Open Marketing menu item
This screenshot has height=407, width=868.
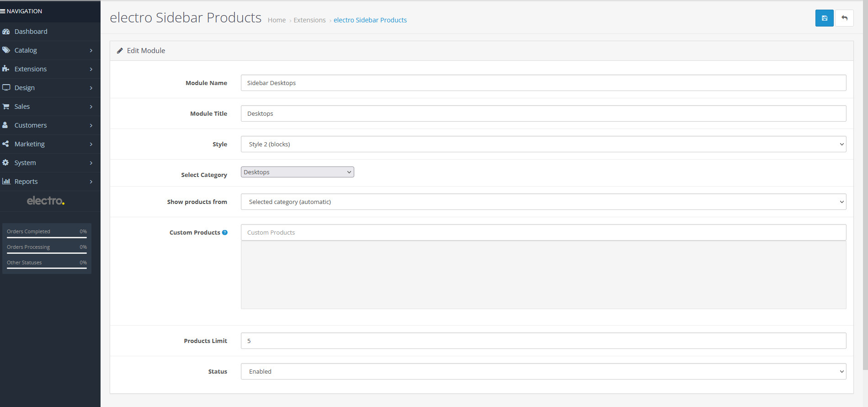tap(50, 144)
